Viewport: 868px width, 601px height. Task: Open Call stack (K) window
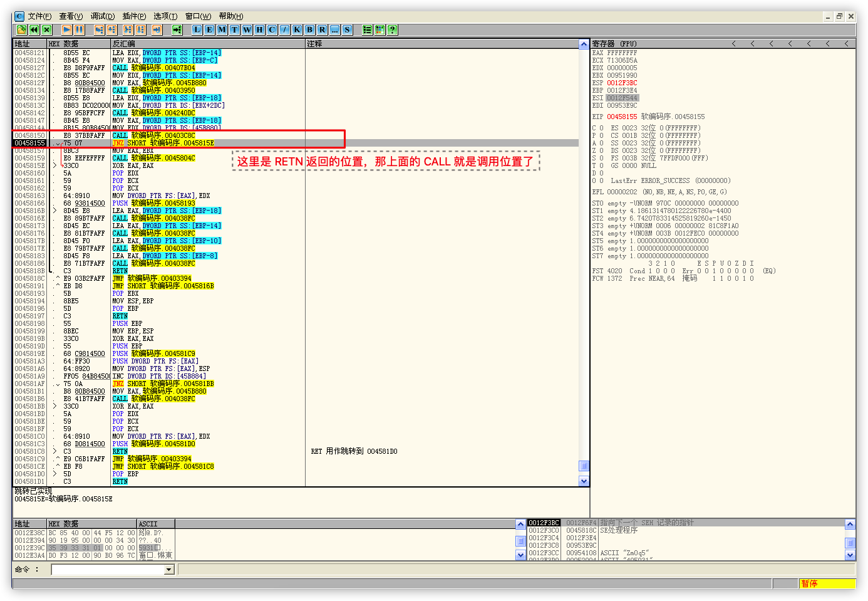tap(297, 29)
